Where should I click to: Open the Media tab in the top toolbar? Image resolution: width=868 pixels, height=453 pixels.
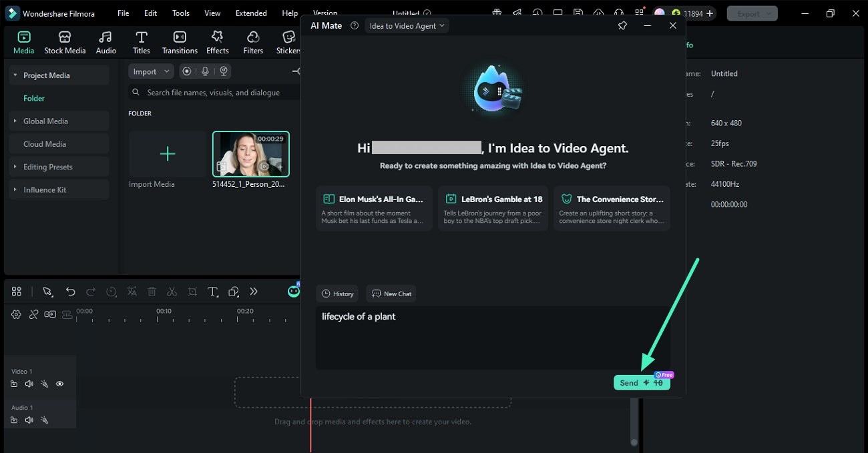(x=24, y=43)
